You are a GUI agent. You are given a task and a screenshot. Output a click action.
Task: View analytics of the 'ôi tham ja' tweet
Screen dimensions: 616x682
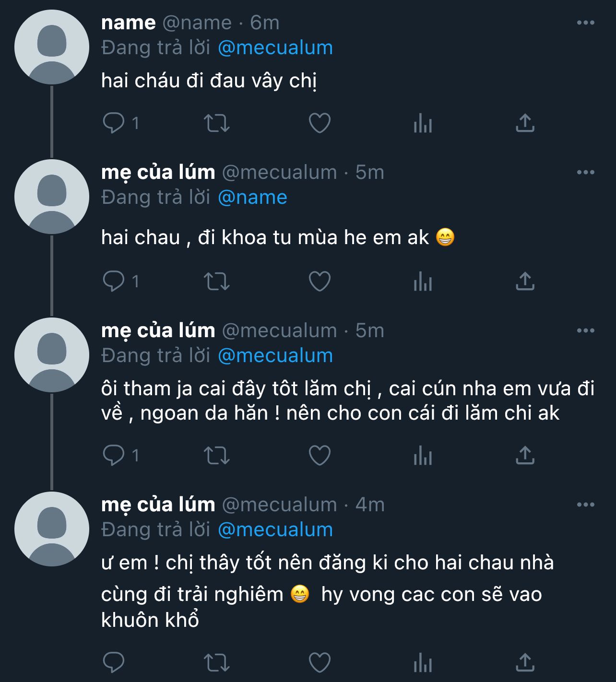[x=423, y=455]
